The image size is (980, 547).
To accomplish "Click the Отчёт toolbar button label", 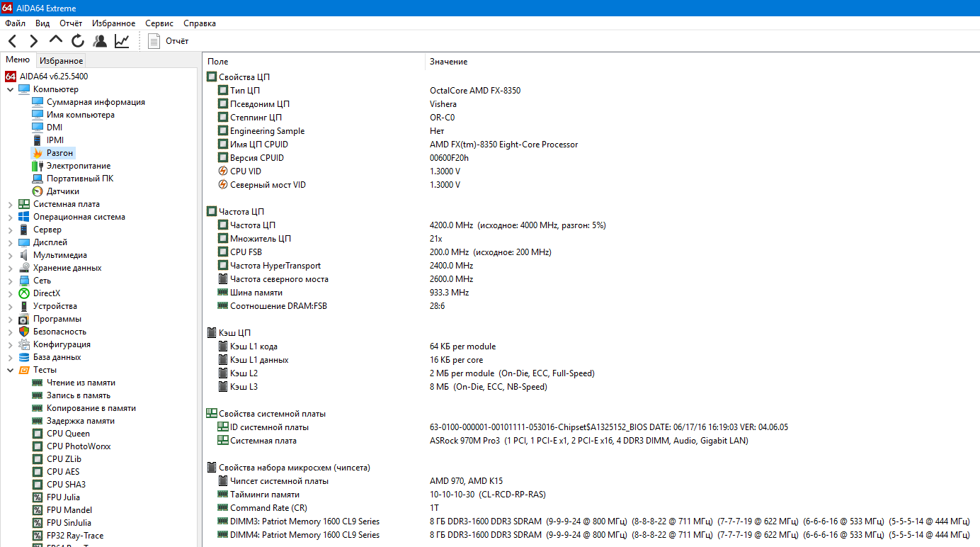I will click(177, 41).
